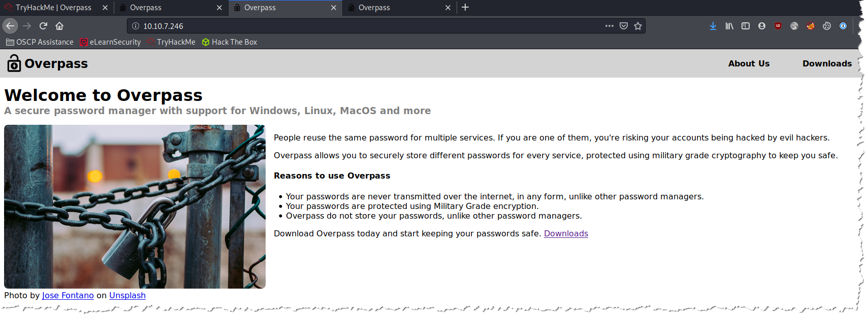Screen dimensions: 868x316
Task: Open the page actions three-dot menu
Action: point(609,26)
